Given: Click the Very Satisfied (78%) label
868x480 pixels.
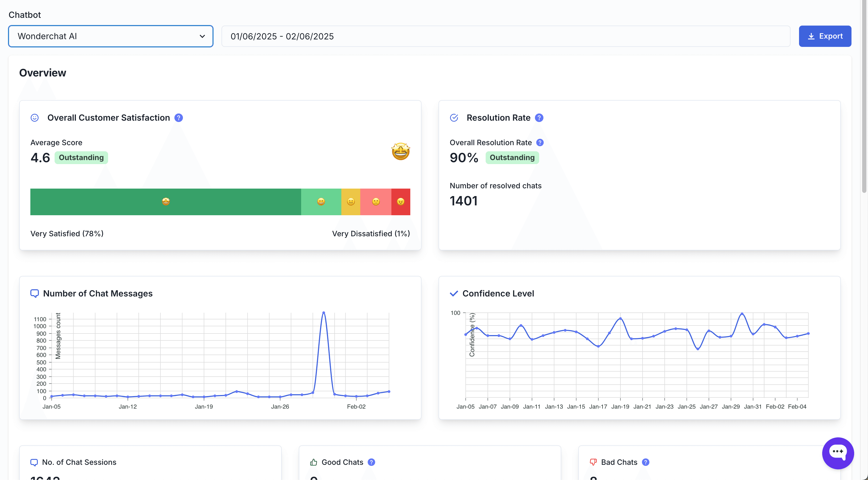Looking at the screenshot, I should 67,234.
